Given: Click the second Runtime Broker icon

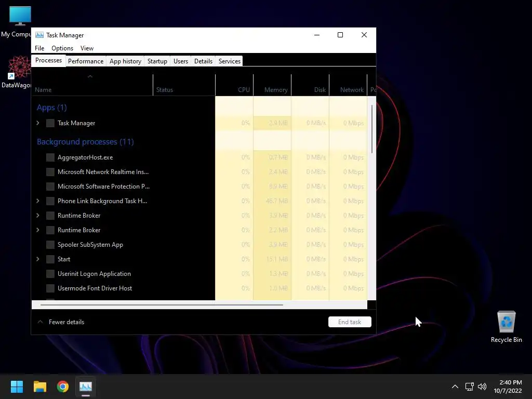Looking at the screenshot, I should point(50,230).
